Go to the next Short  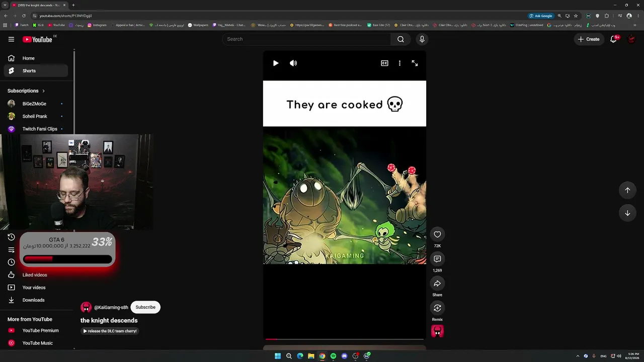[x=627, y=213]
